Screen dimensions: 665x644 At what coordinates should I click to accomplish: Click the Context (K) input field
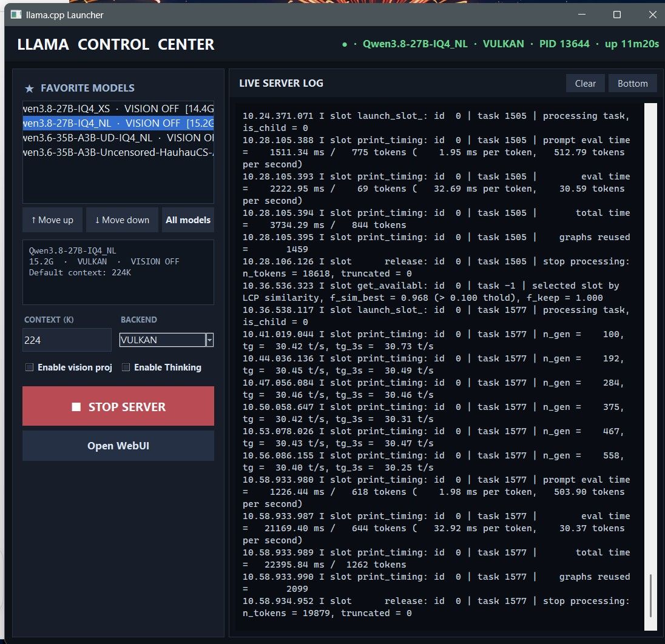[x=67, y=340]
